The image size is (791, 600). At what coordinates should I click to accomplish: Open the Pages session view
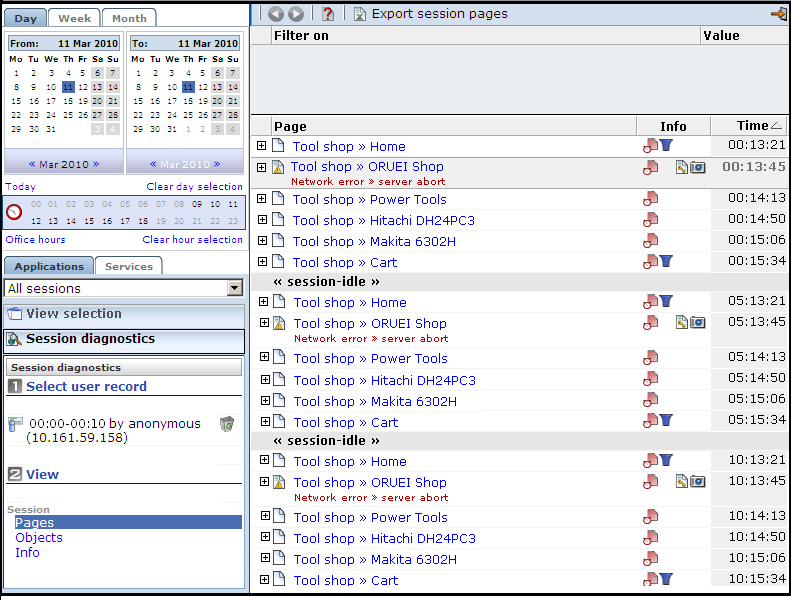point(128,522)
